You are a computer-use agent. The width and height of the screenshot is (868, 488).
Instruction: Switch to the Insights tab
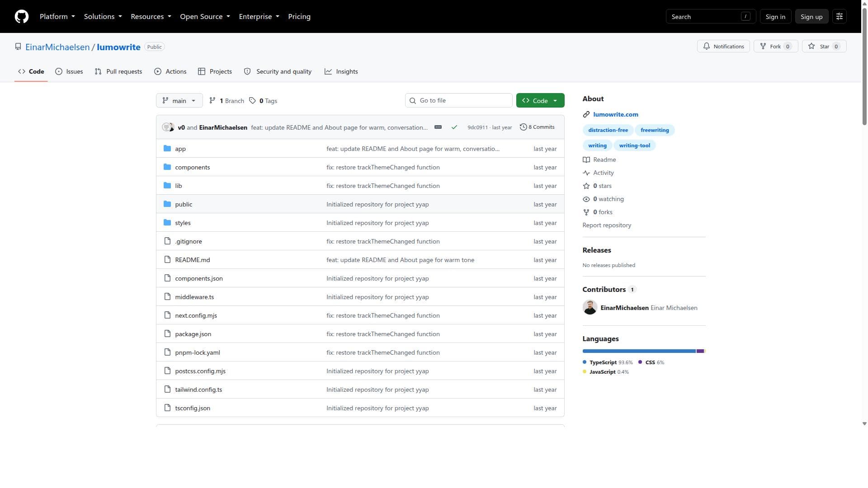[341, 71]
